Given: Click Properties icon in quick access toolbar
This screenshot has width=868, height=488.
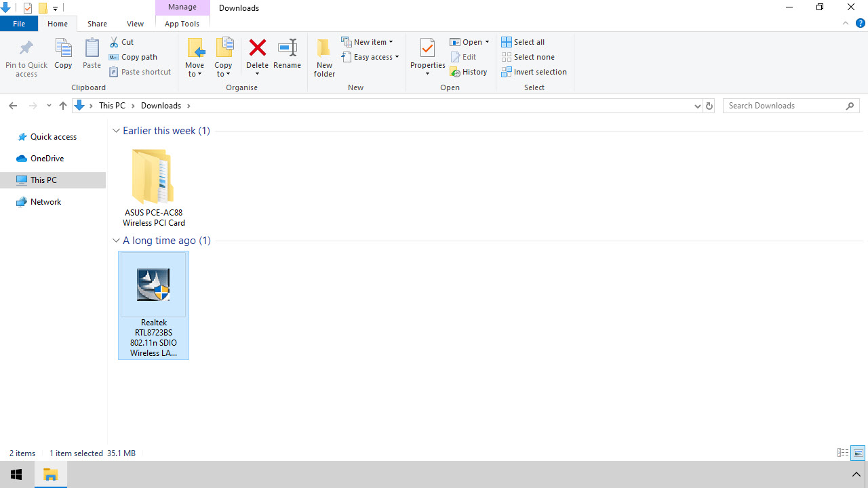Looking at the screenshot, I should pyautogui.click(x=28, y=8).
